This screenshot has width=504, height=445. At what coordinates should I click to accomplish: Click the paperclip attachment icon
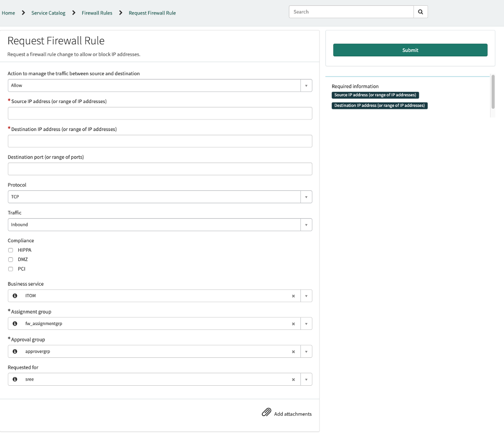click(x=267, y=413)
